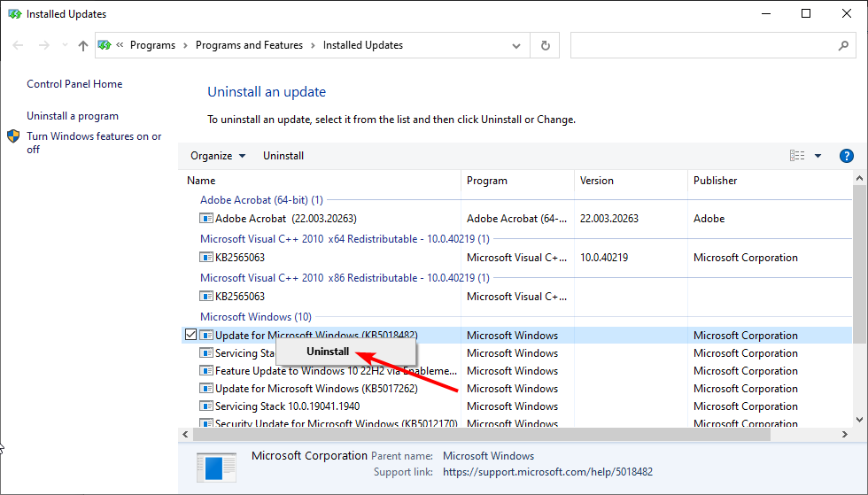Go up one level with the Up arrow

point(83,45)
